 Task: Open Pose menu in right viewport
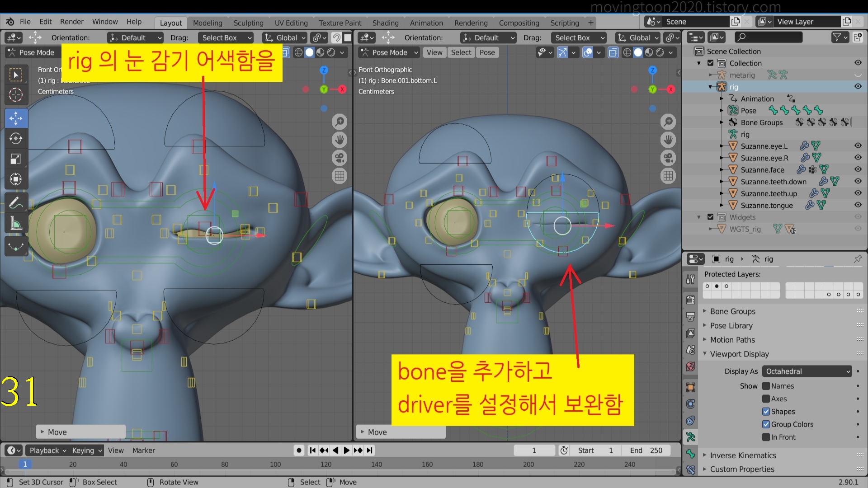(487, 52)
